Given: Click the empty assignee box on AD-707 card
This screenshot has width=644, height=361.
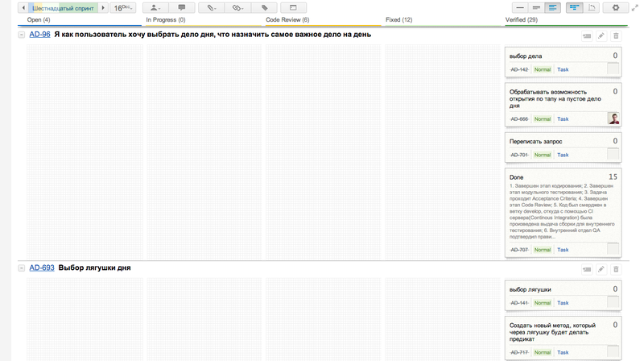Looking at the screenshot, I should (x=613, y=249).
